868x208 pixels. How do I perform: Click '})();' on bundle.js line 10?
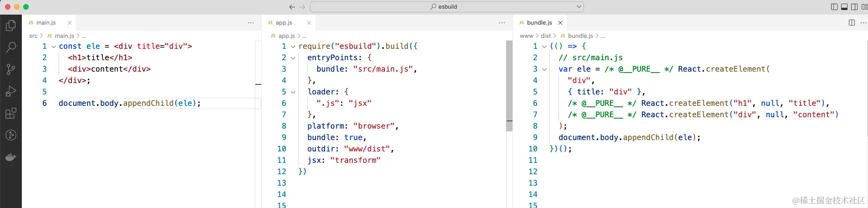pyautogui.click(x=561, y=149)
